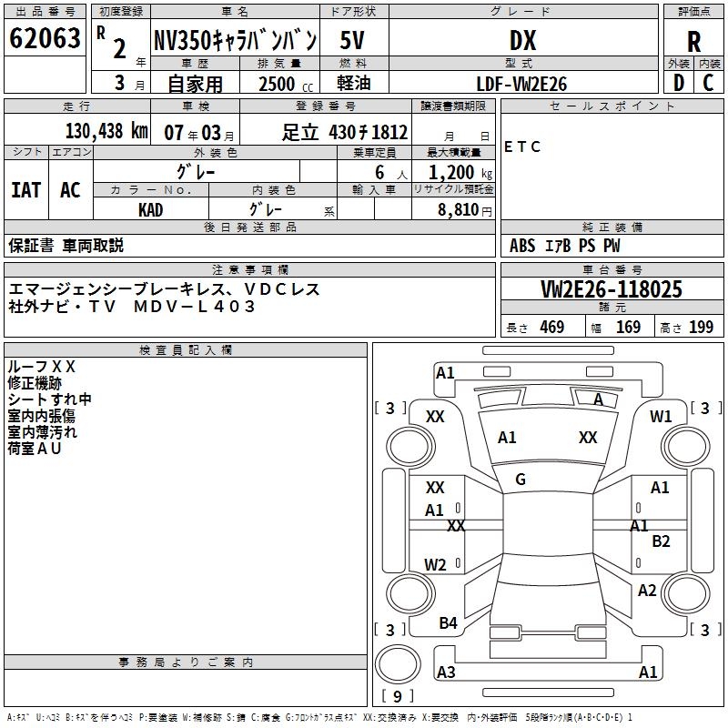
Task: Select the inspector note 室内内張傷
Action: (41, 416)
